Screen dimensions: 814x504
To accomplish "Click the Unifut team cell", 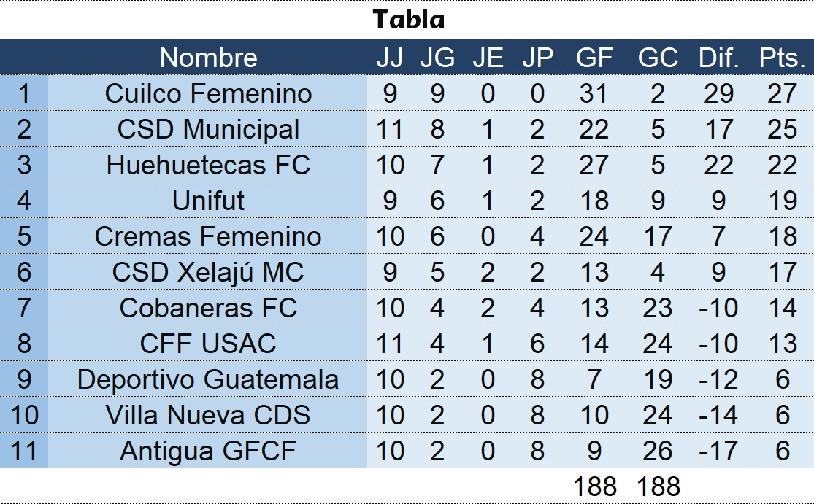I will pos(208,201).
